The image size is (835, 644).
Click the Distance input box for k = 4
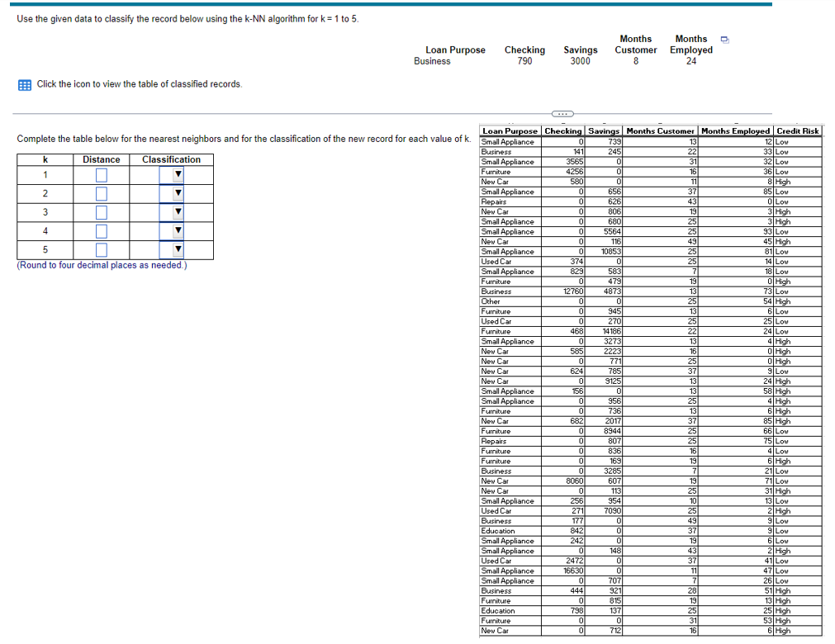tap(102, 230)
